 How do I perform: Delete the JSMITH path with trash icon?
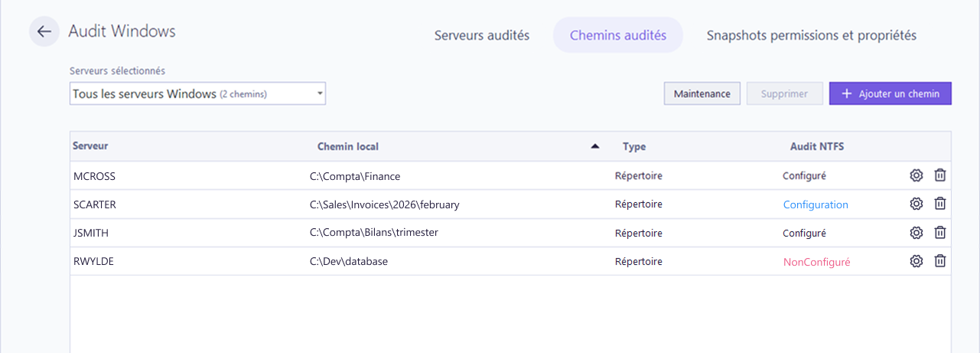pos(940,233)
